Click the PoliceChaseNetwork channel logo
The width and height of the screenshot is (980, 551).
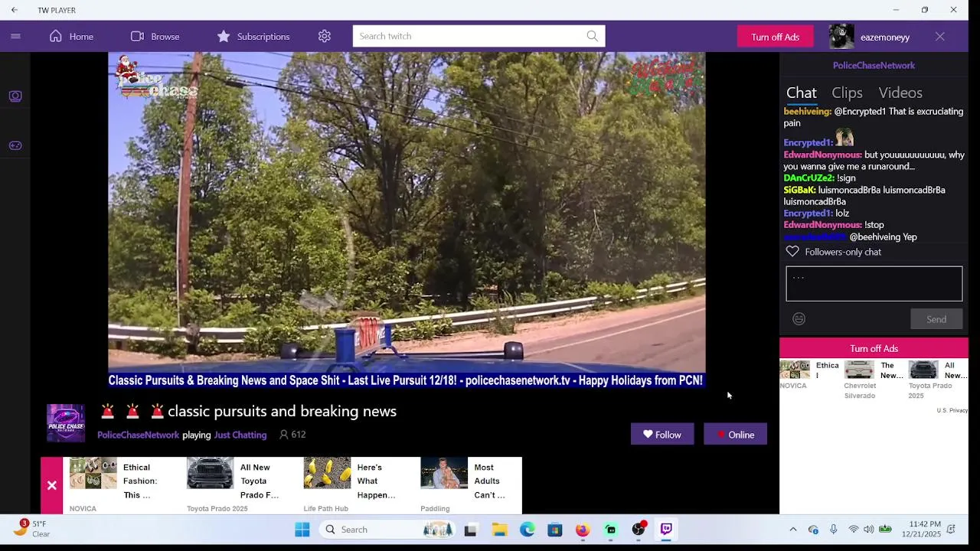(x=66, y=423)
